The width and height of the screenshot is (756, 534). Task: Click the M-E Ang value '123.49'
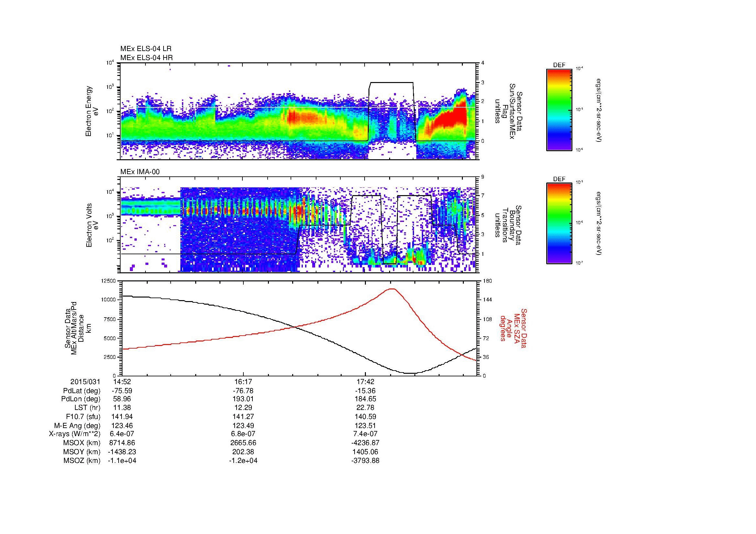pyautogui.click(x=243, y=425)
